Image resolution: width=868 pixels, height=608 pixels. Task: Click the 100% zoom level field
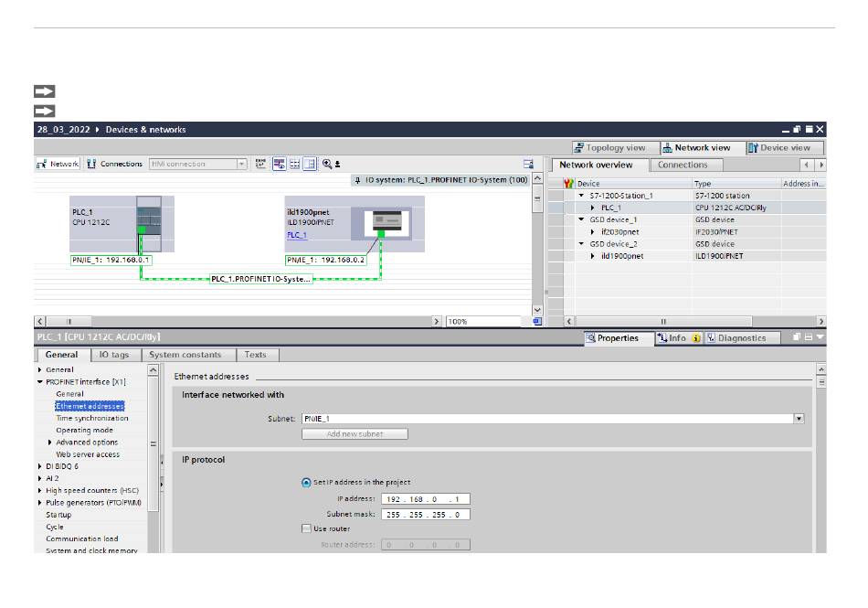coord(483,321)
